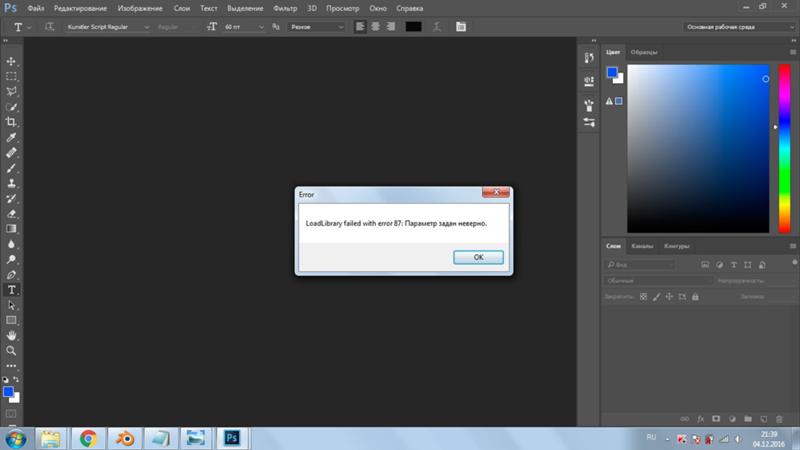
Task: Set center text alignment
Action: pos(376,27)
